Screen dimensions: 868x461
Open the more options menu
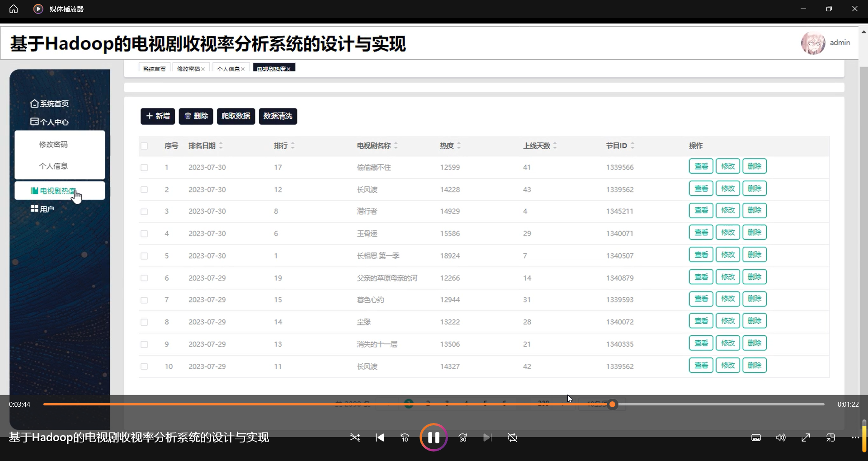[855, 437]
